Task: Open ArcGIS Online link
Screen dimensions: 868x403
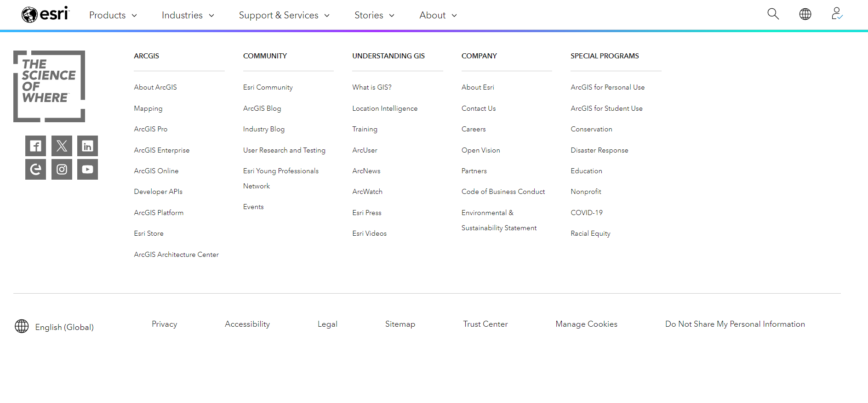Action: click(156, 171)
